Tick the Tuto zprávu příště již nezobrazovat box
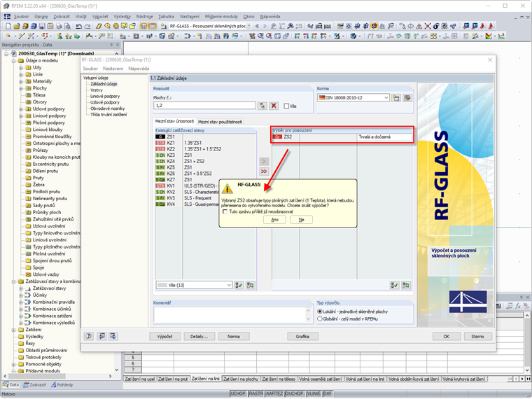Viewport: 532px width, 399px height. 225,211
